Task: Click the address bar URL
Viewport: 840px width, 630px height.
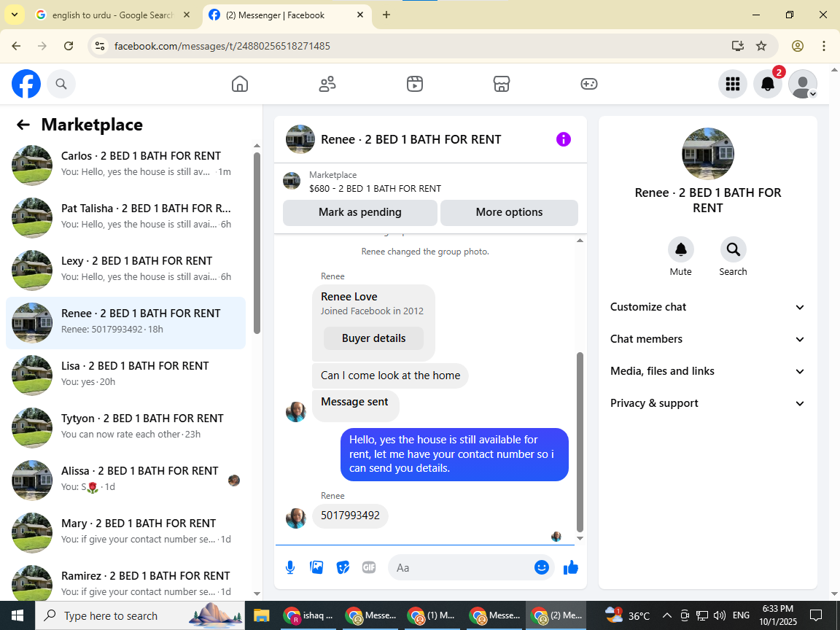Action: coord(222,46)
